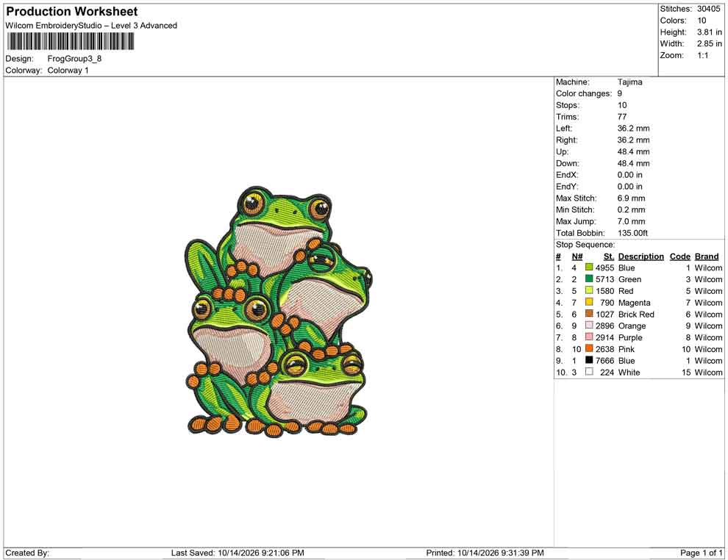Screen dimensions: 728x560
Task: Click the barcode under the worksheet title
Action: 70,42
